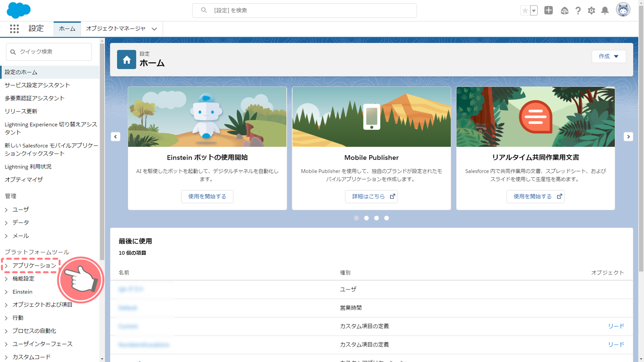Open the notifications bell

(x=605, y=11)
